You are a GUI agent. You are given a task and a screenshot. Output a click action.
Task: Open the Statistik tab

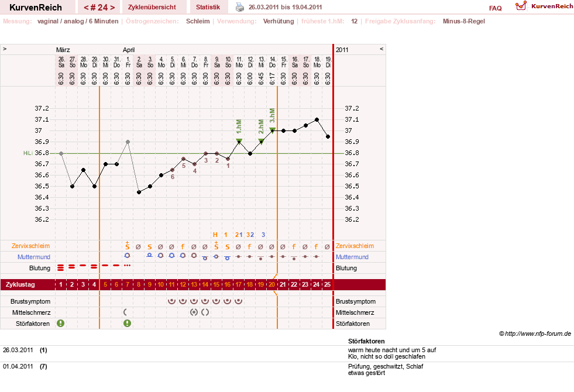[208, 8]
